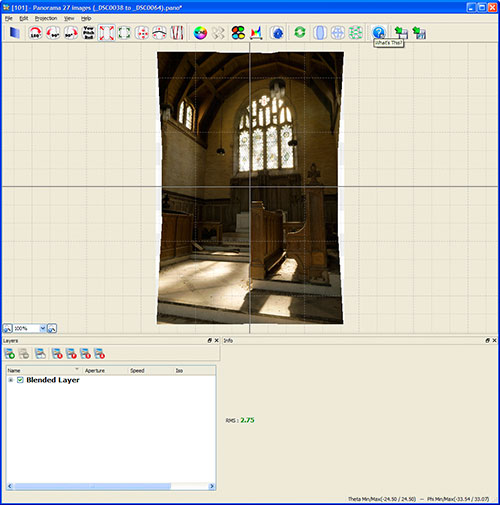Click the blue gear icon
This screenshot has height=505, width=500.
[277, 33]
